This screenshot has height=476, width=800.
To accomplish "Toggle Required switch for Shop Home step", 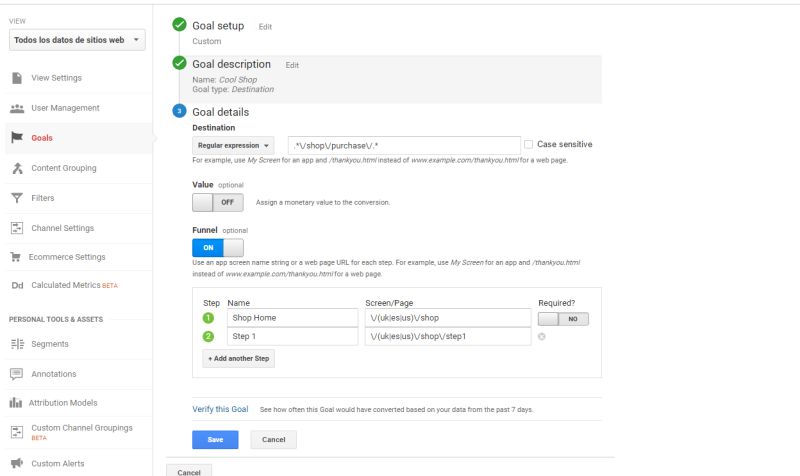I will (563, 319).
